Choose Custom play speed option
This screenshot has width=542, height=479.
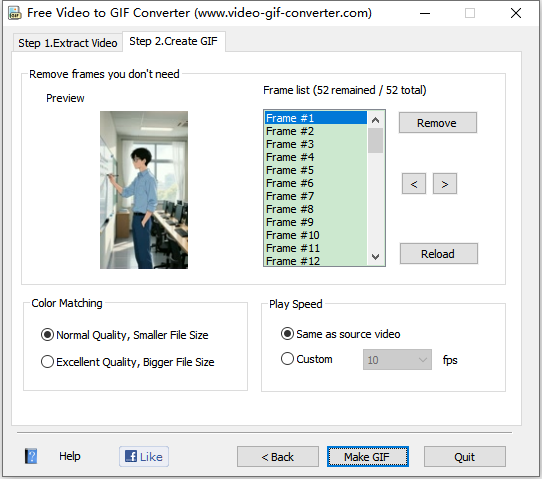point(307,359)
